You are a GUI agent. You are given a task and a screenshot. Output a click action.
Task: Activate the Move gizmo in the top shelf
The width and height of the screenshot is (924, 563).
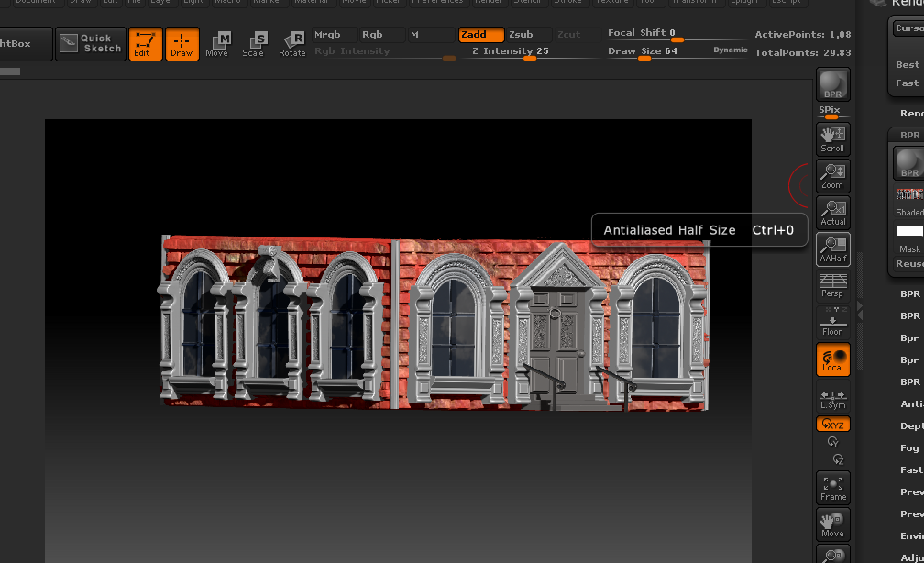click(217, 44)
